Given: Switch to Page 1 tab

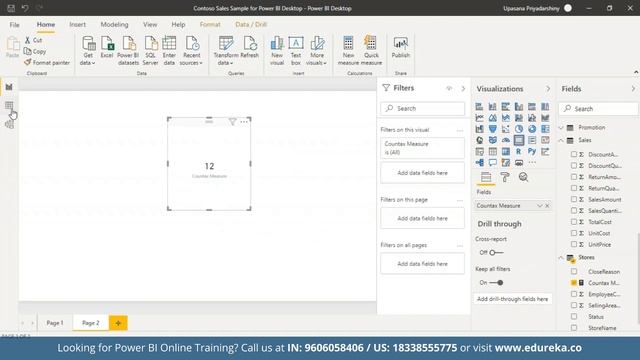Looking at the screenshot, I should (55, 323).
